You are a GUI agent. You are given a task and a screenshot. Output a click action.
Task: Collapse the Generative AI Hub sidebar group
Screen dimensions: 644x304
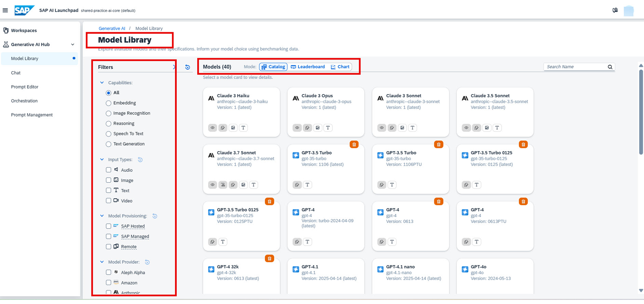pyautogui.click(x=72, y=45)
